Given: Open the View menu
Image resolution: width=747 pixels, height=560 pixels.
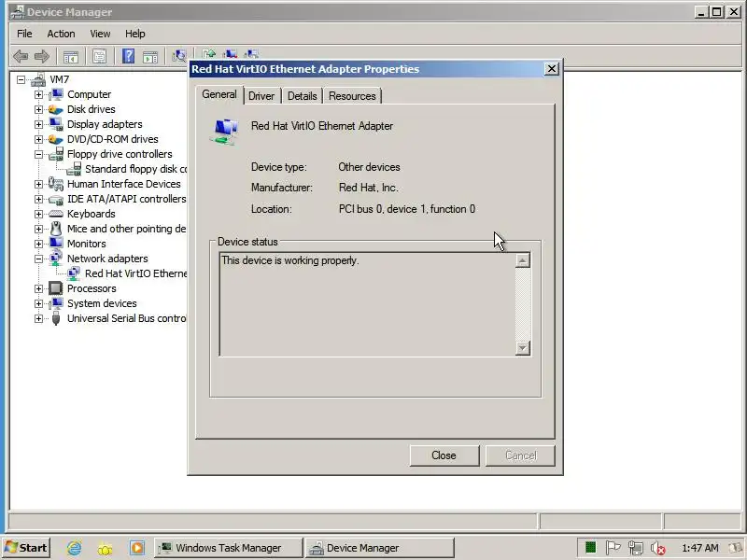Looking at the screenshot, I should coord(100,34).
